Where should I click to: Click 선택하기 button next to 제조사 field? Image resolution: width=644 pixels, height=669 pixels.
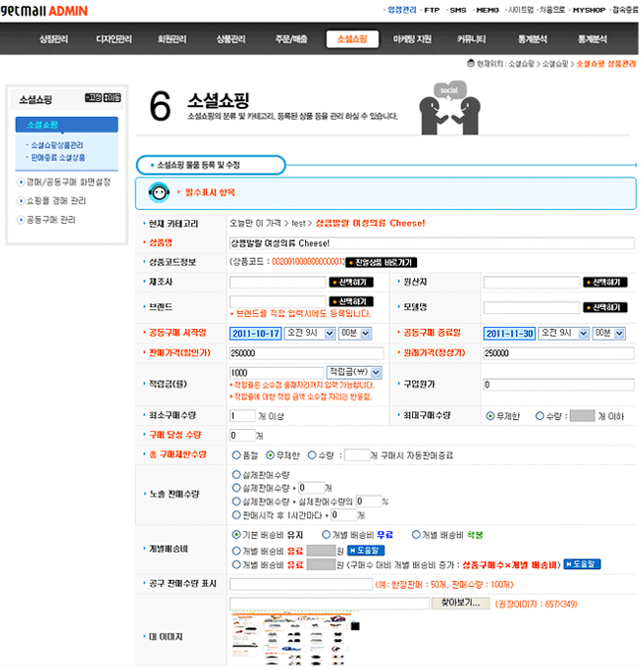point(350,281)
